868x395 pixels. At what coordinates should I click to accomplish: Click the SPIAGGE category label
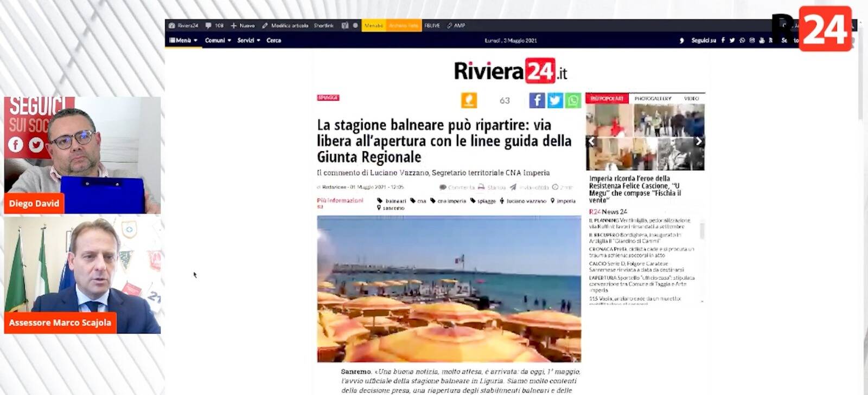click(x=328, y=98)
